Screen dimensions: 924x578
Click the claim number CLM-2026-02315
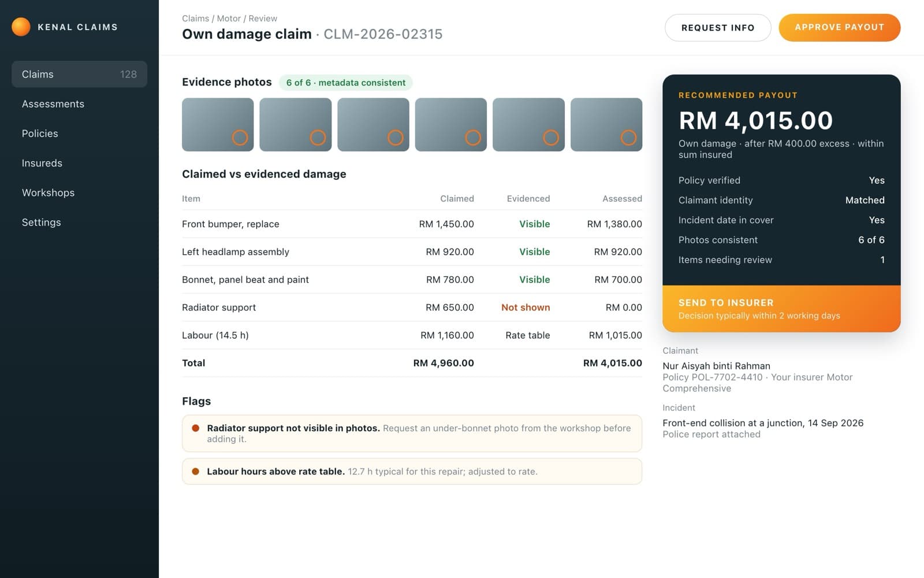tap(383, 34)
